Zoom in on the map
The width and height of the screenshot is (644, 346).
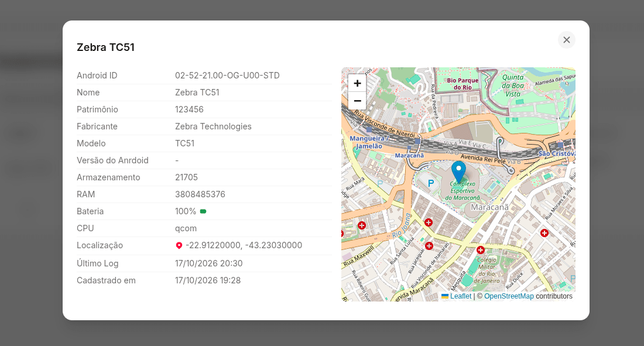tap(357, 83)
